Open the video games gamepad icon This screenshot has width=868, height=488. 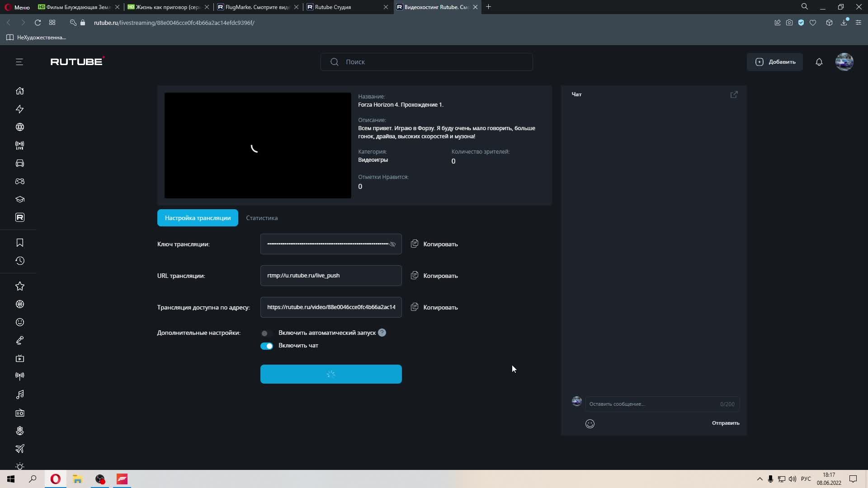tap(20, 181)
